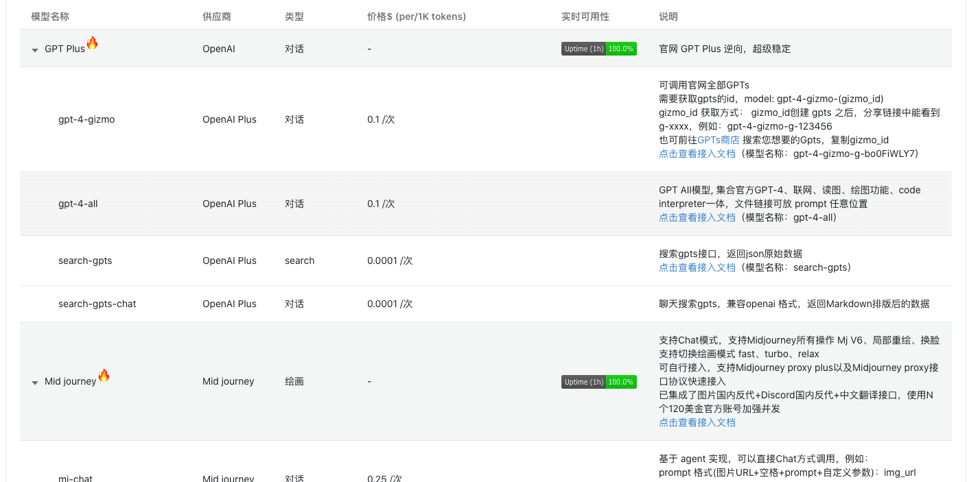Click the Uptime badge in Mid journey row

coord(598,382)
